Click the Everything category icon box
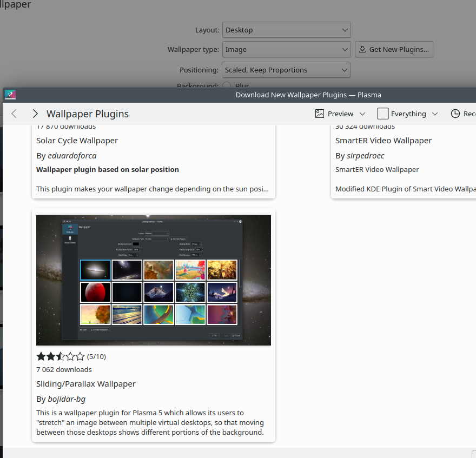The height and width of the screenshot is (458, 476). pyautogui.click(x=382, y=114)
